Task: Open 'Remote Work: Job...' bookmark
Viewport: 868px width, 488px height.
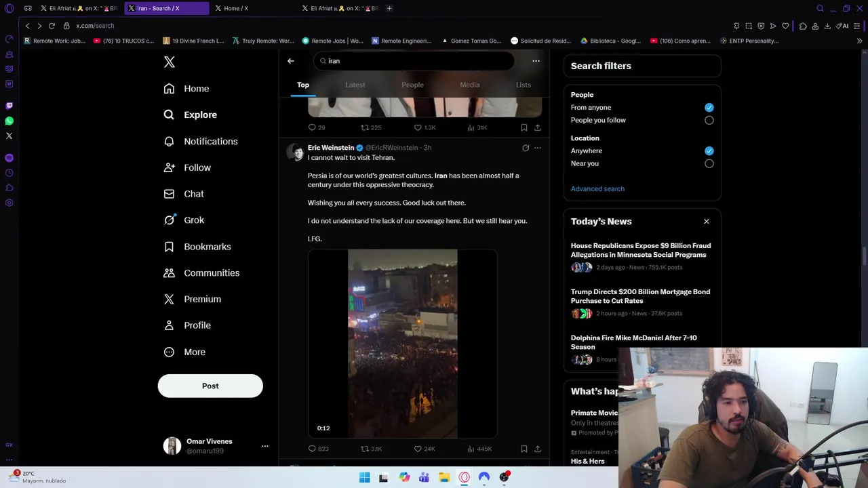Action: point(54,41)
